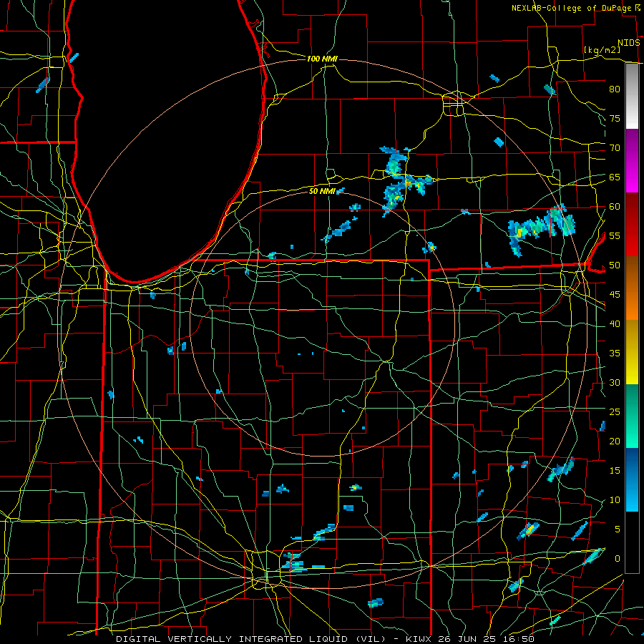Pick the black bottom segment of the color bar

632,542
